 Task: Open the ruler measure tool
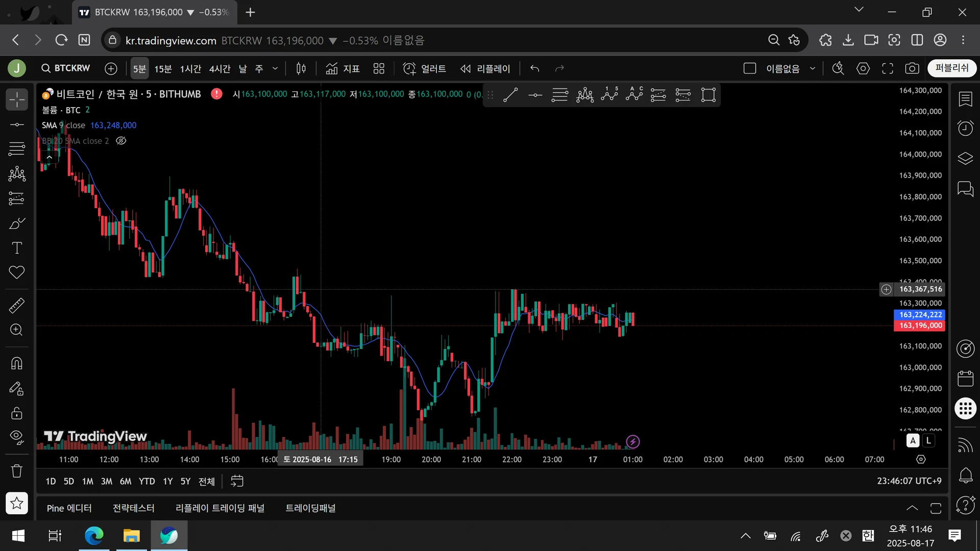(x=16, y=305)
